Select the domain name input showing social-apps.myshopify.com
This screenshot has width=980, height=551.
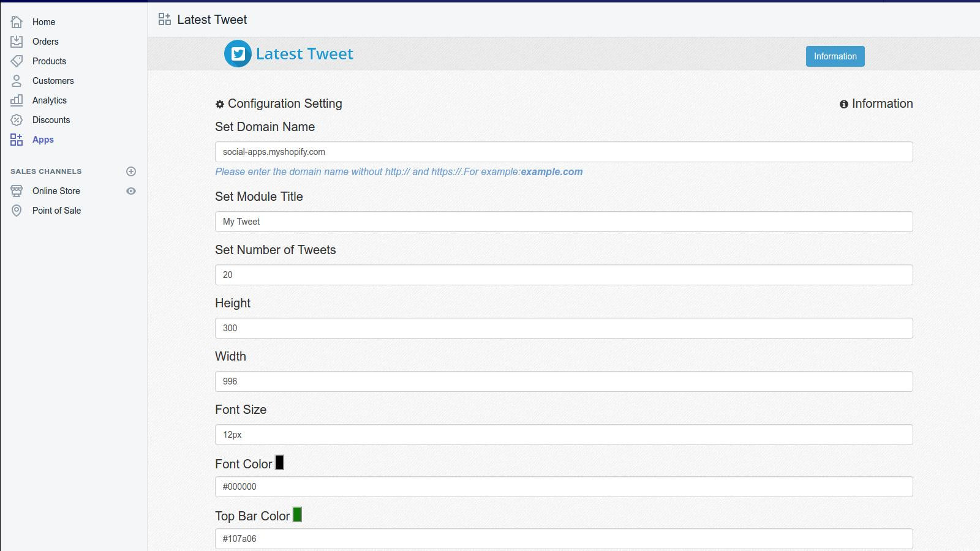tap(562, 152)
